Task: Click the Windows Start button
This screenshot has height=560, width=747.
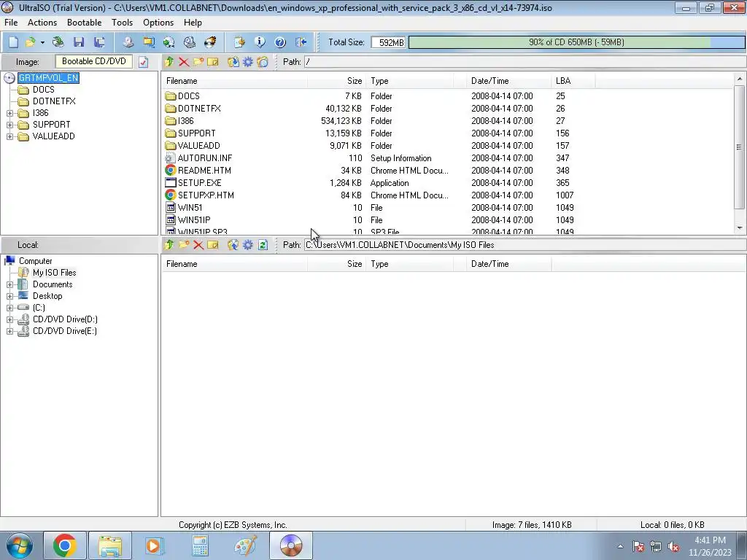Action: [20, 545]
